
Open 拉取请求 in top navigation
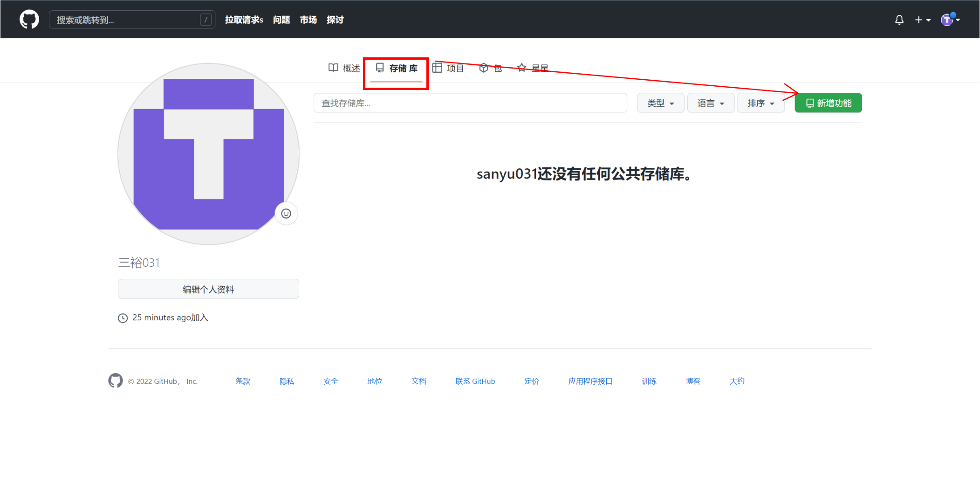pos(244,20)
